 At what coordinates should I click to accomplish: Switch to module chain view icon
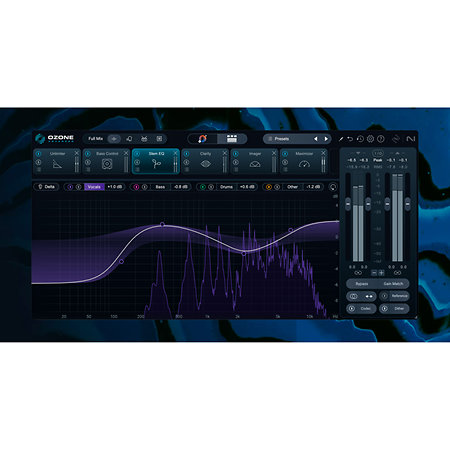tap(232, 139)
